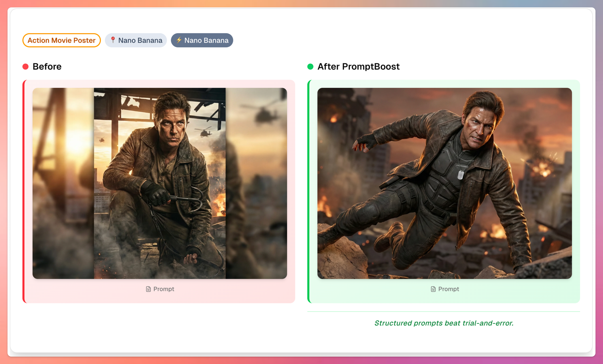
Task: Open the Prompt under the Before image
Action: click(160, 289)
